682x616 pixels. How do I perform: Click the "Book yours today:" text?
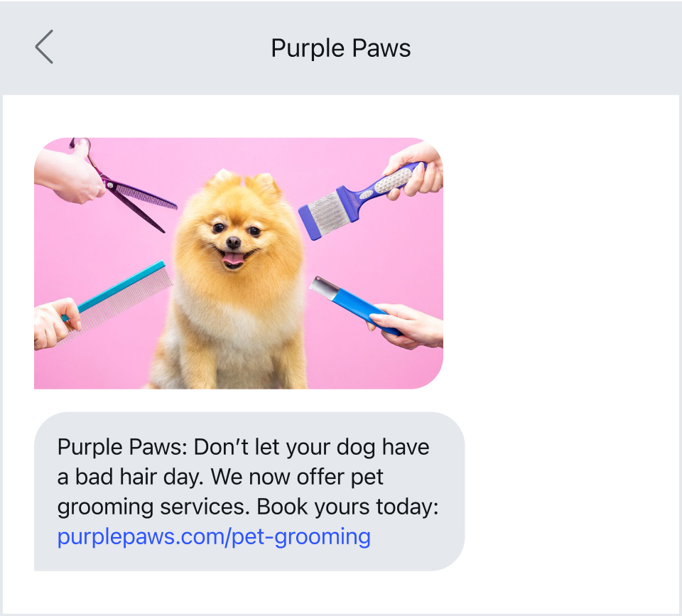click(x=347, y=507)
